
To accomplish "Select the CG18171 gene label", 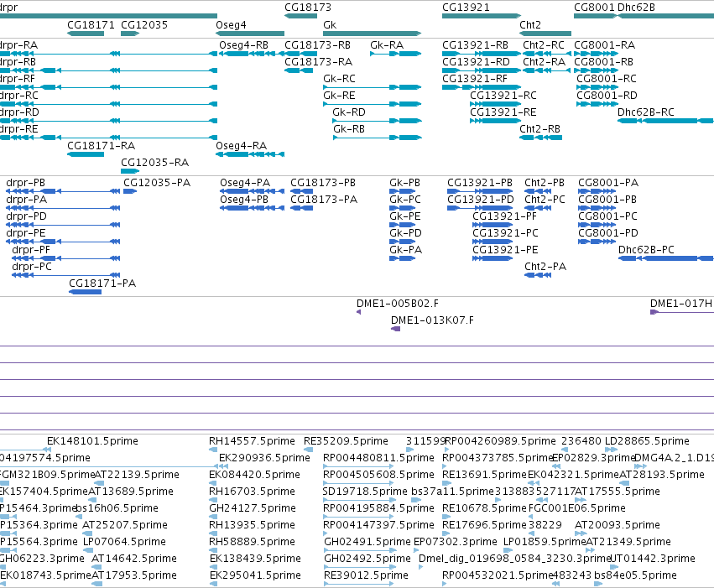I will 91,24.
